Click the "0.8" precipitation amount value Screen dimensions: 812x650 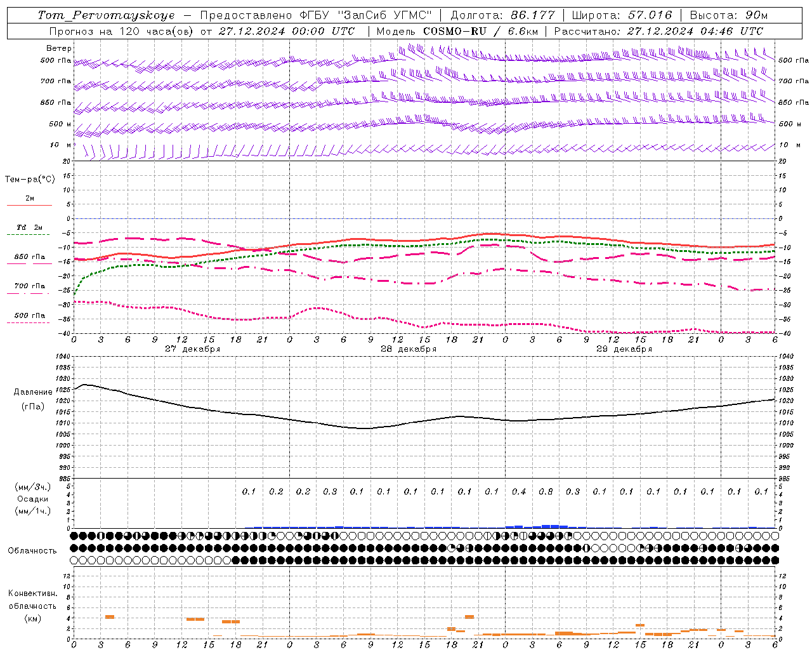click(x=546, y=491)
